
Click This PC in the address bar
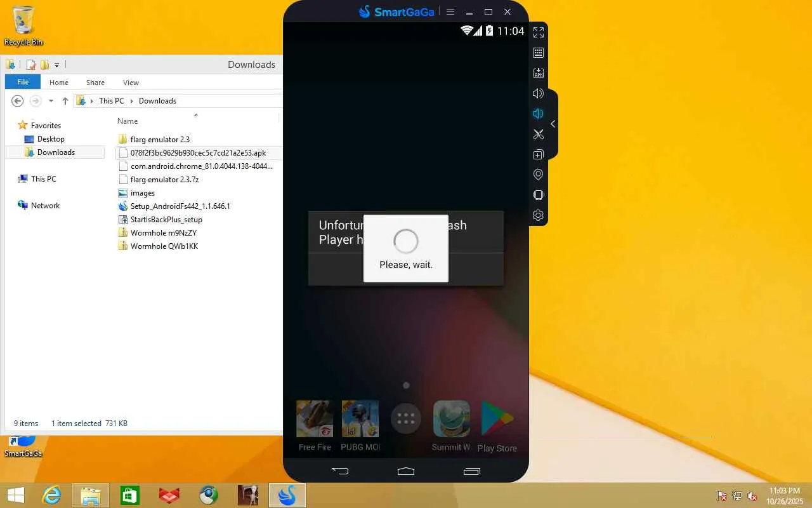pos(112,101)
